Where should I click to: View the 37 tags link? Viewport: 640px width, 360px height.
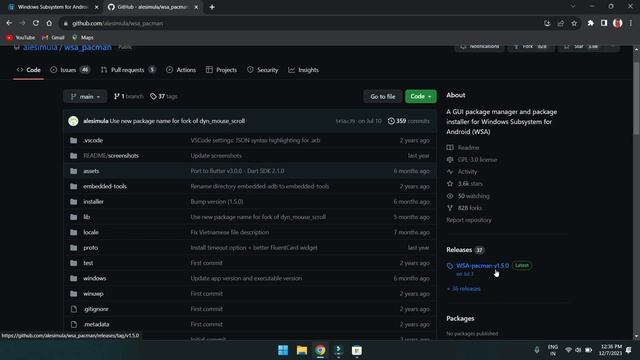point(164,96)
